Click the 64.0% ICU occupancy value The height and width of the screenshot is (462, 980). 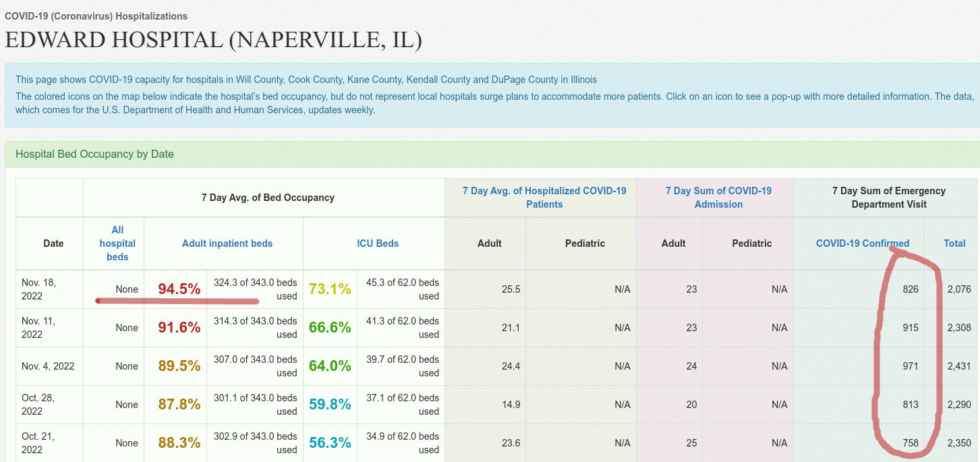pos(330,366)
